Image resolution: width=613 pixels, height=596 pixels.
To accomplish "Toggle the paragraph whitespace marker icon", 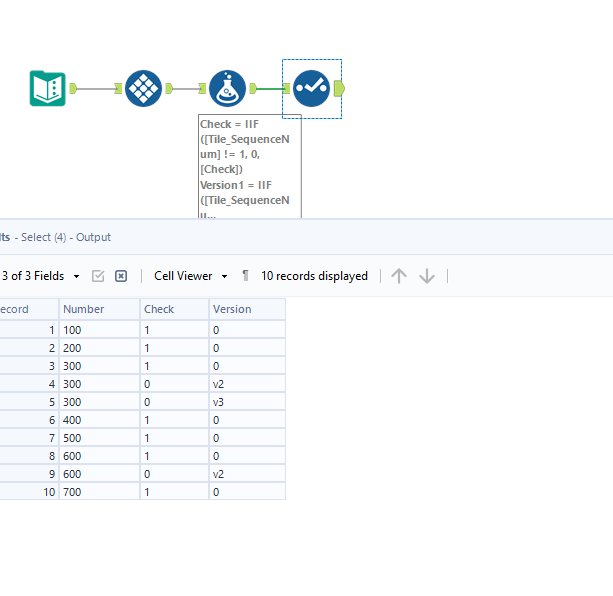I will pyautogui.click(x=245, y=276).
